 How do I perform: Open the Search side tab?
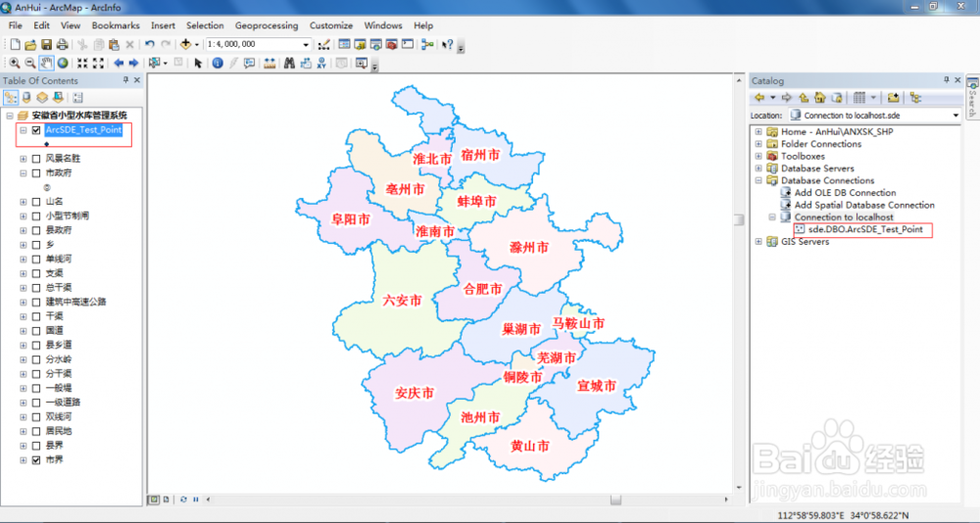coord(972,97)
